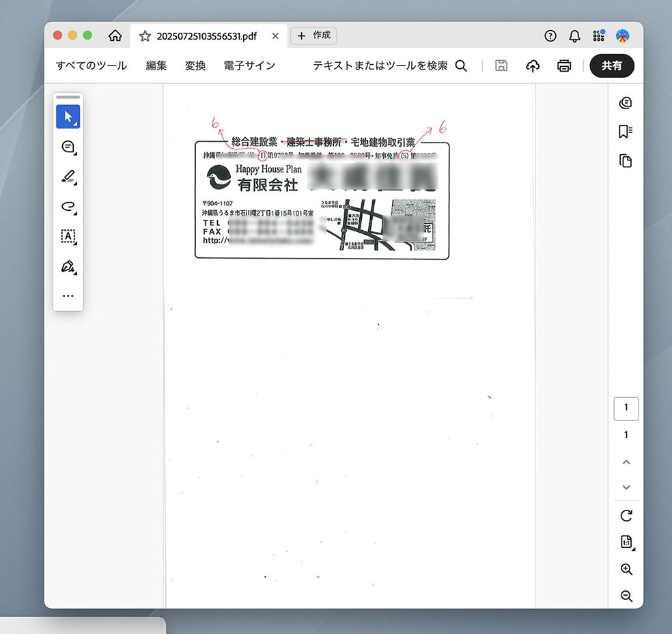This screenshot has height=634, width=672.
Task: Upload file to cloud storage
Action: coord(533,66)
